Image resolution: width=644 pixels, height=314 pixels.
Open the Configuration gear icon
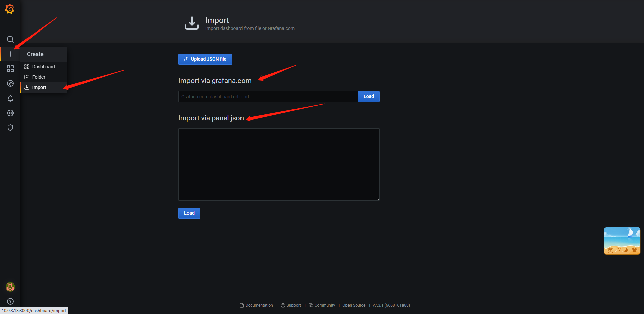tap(10, 113)
